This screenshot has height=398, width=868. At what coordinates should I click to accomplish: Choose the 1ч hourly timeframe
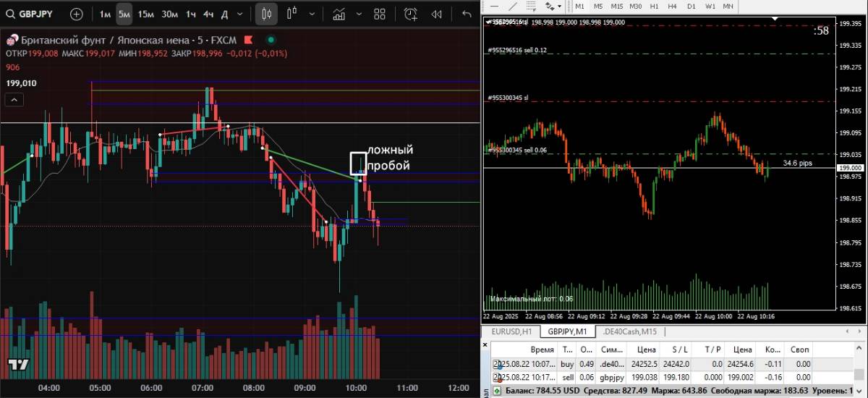(190, 14)
